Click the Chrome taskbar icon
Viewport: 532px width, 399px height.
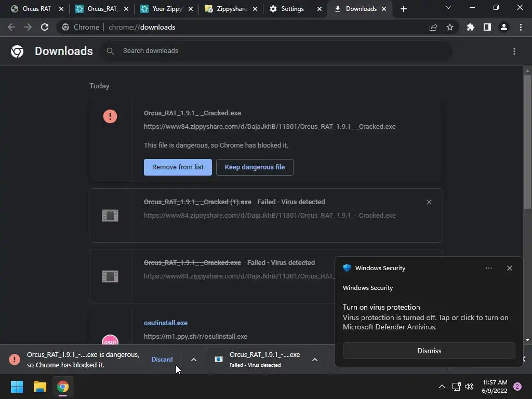click(63, 387)
